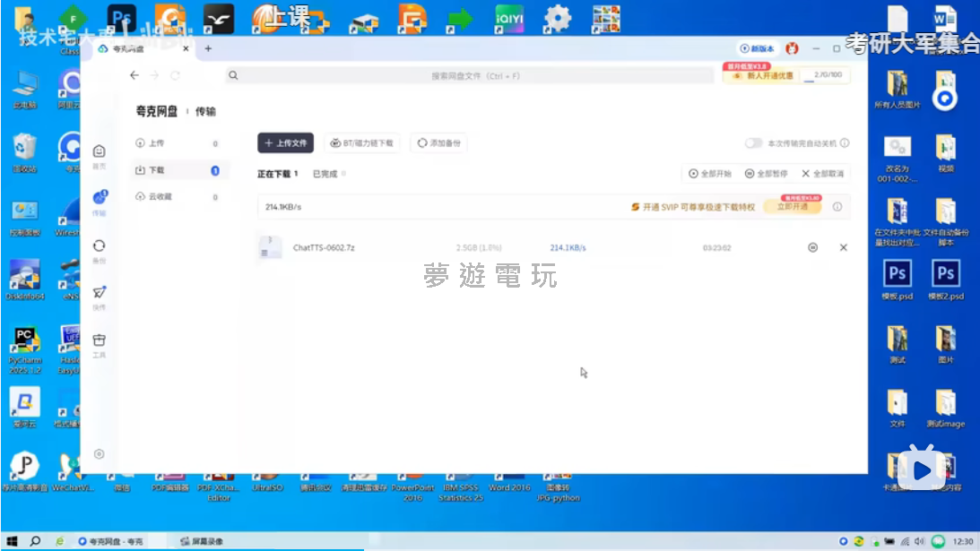Open the Windows Start menu

pyautogui.click(x=13, y=541)
